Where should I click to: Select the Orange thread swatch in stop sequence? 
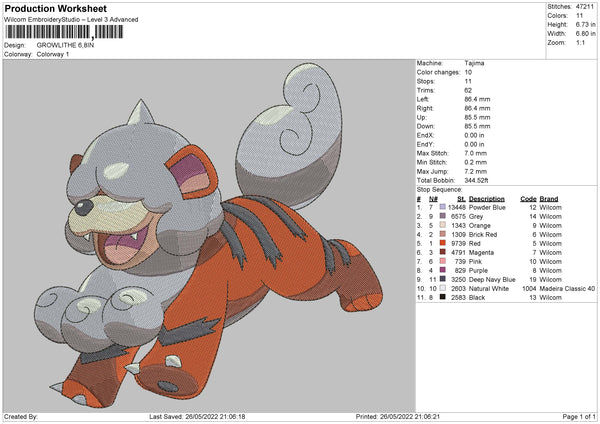(x=443, y=225)
